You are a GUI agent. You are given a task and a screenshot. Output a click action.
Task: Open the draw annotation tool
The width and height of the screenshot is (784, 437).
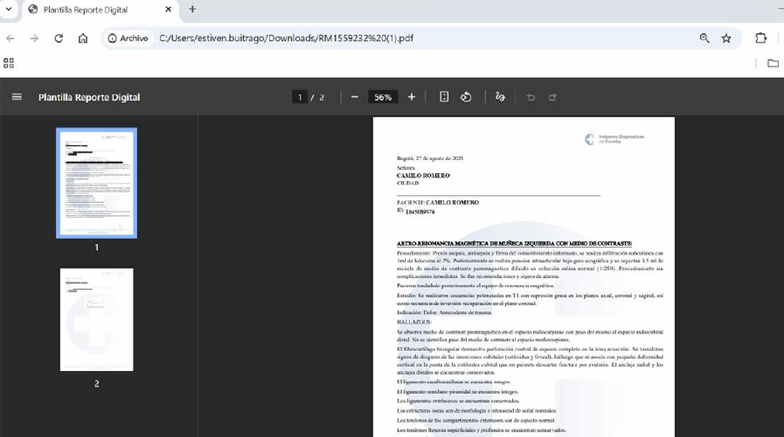tap(500, 97)
